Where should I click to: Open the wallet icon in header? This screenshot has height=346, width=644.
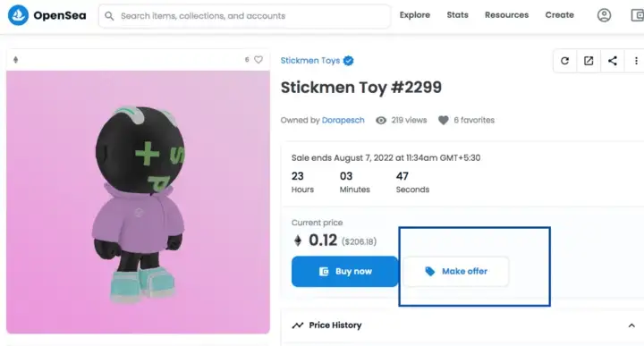637,15
